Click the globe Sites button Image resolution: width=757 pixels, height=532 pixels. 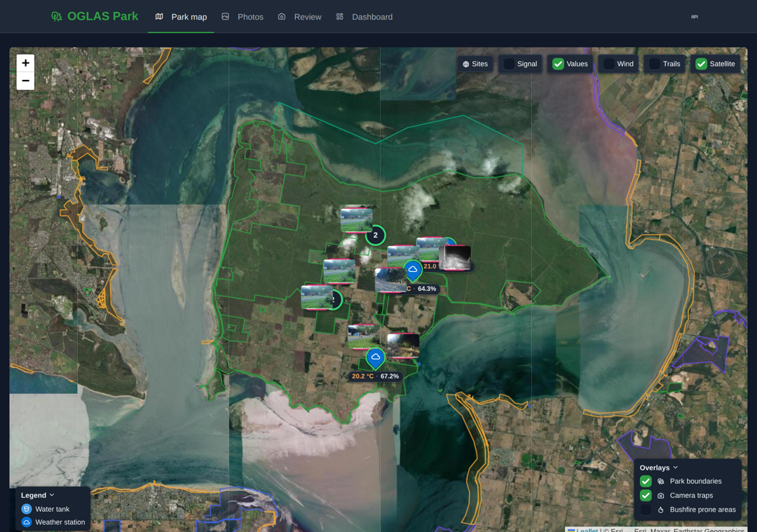tap(475, 64)
